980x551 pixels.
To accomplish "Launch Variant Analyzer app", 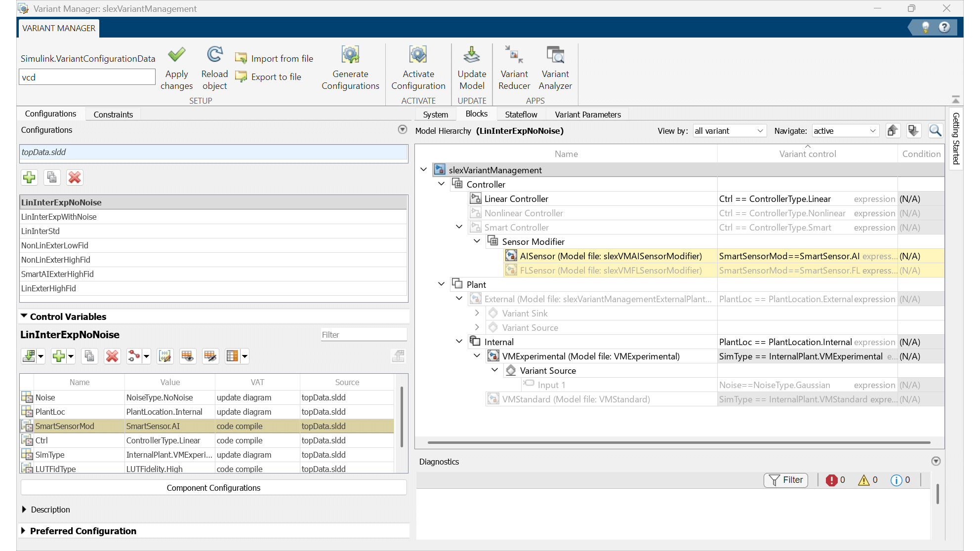I will pos(555,68).
